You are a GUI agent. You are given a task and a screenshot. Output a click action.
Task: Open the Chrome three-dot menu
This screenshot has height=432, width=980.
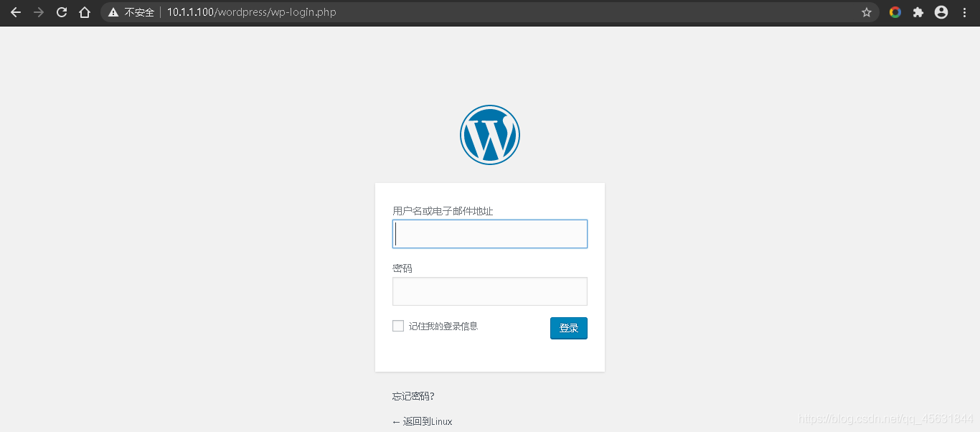963,12
